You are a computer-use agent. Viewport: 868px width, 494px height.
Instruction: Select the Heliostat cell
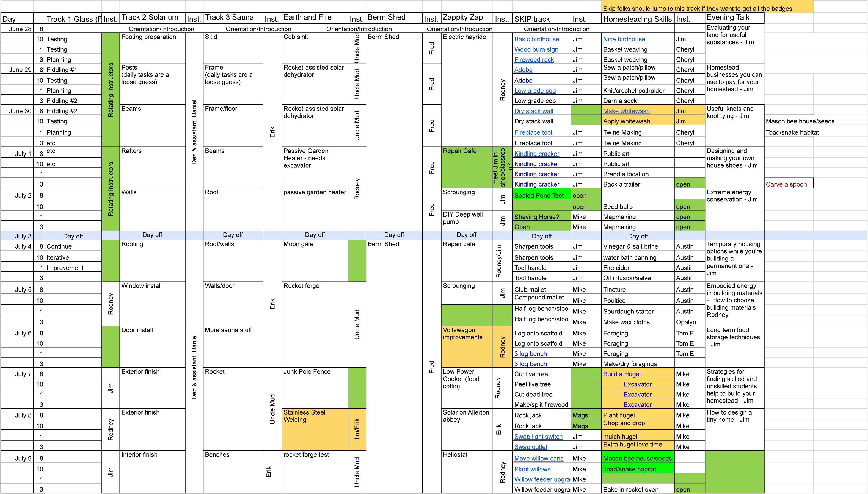466,471
